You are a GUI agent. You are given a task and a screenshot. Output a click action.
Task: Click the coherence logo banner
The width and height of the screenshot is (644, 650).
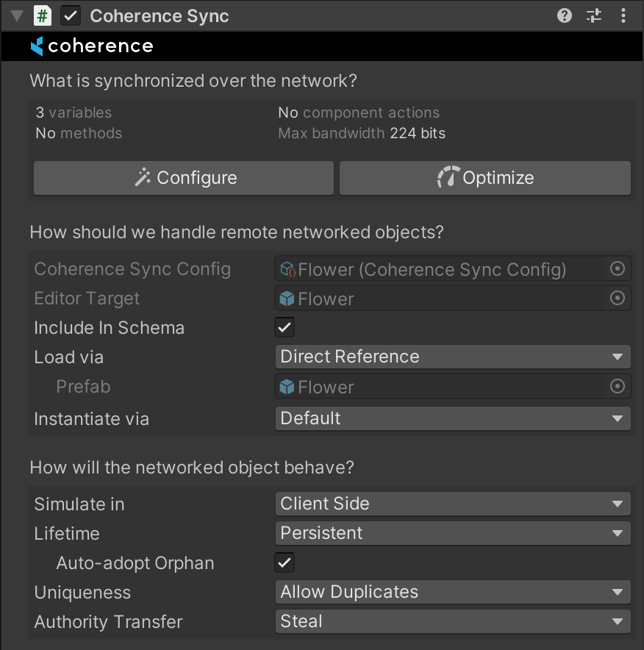coord(92,46)
